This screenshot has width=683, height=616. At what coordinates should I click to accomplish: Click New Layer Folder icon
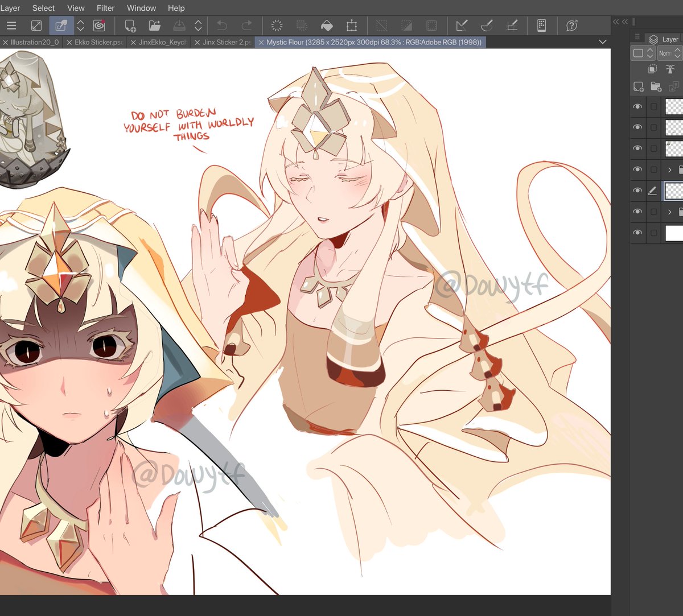tap(656, 87)
